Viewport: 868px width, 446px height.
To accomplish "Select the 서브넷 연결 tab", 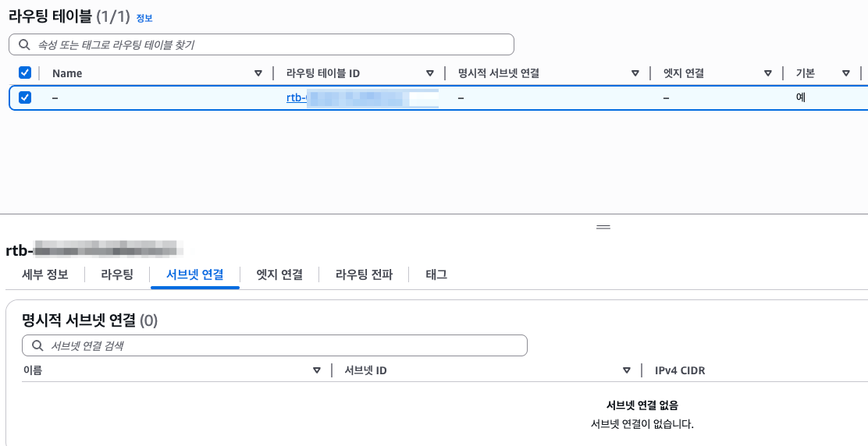I will [195, 274].
